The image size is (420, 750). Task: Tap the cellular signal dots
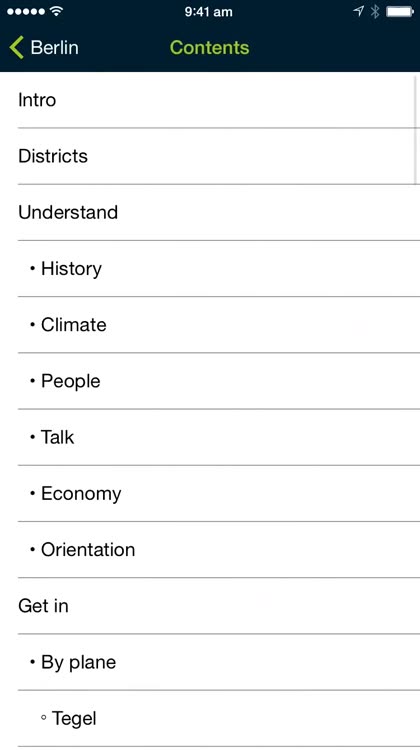pyautogui.click(x=26, y=11)
